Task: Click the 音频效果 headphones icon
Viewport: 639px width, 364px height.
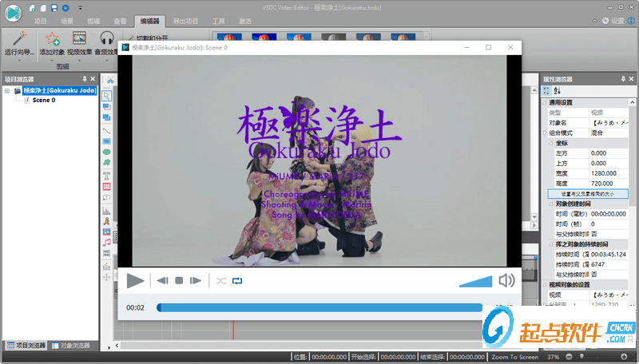Action: [x=107, y=38]
